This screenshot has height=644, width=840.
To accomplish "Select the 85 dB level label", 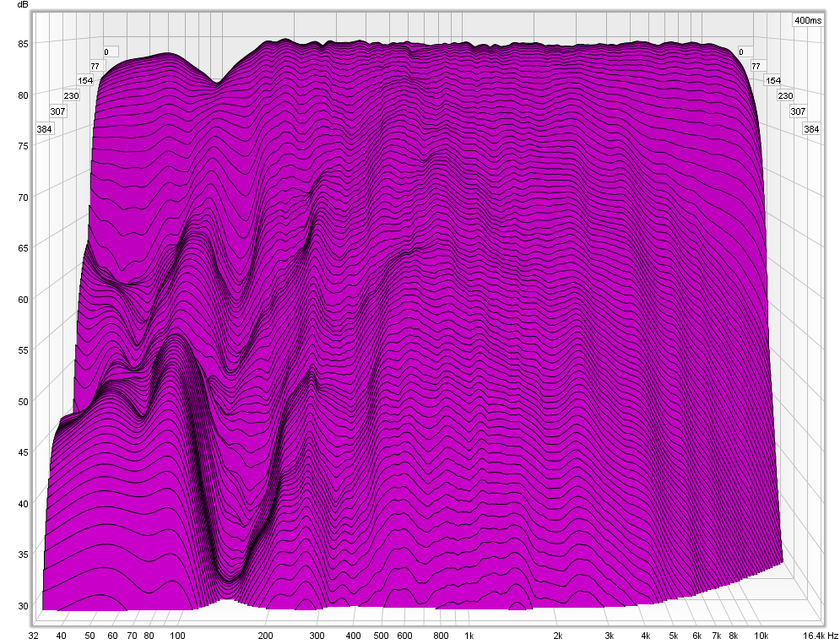I will (23, 44).
